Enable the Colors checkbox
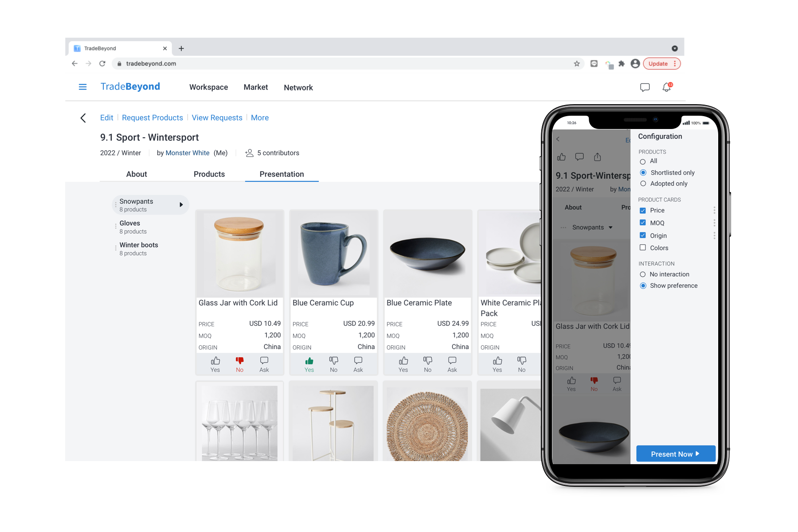798x532 pixels. coord(643,248)
